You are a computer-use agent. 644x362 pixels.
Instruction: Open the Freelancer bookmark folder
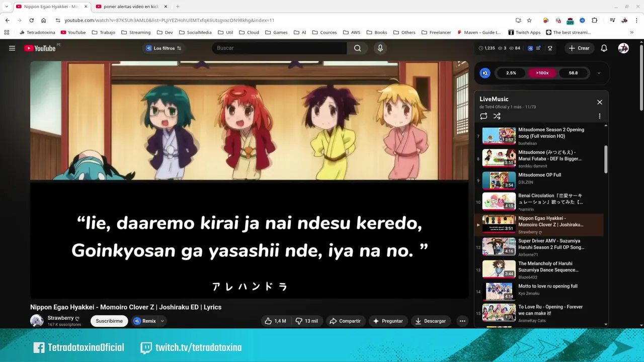pos(436,32)
